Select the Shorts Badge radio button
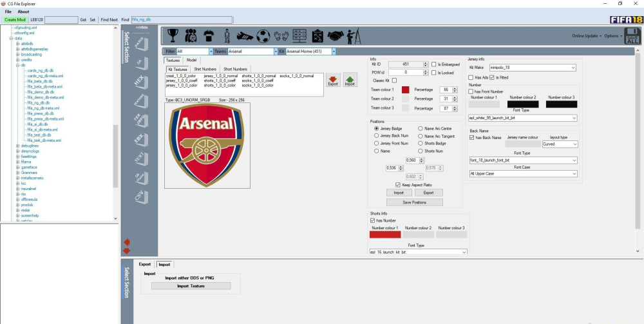644x324 pixels. (x=420, y=143)
